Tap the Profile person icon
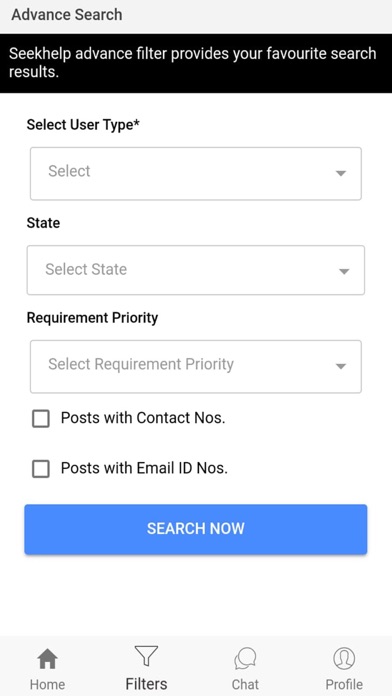Screen dimensions: 392x696 click(x=344, y=658)
